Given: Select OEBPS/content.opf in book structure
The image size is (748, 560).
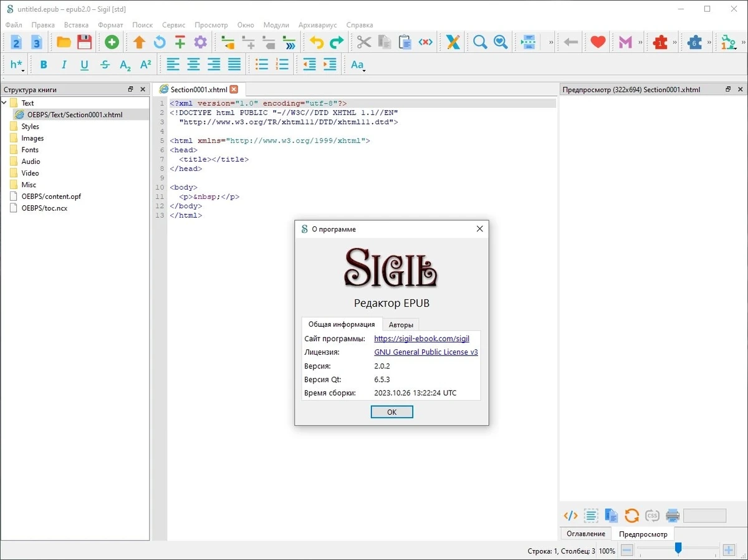Looking at the screenshot, I should click(51, 196).
